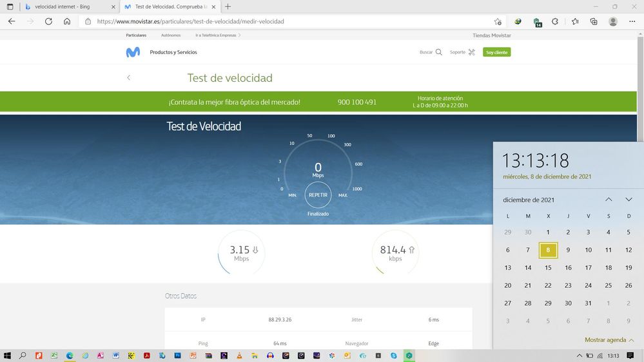This screenshot has width=644, height=362.
Task: Switch to the velocidad internet Bing tab
Action: 61,6
